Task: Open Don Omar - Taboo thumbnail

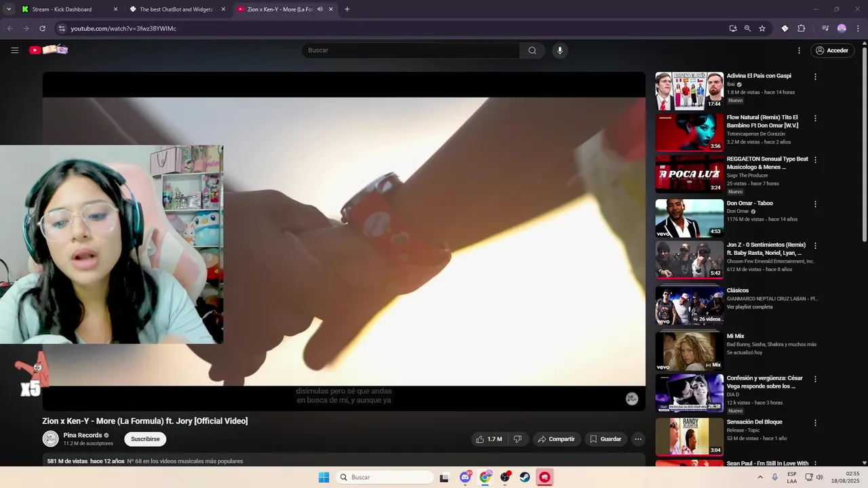Action: [690, 218]
